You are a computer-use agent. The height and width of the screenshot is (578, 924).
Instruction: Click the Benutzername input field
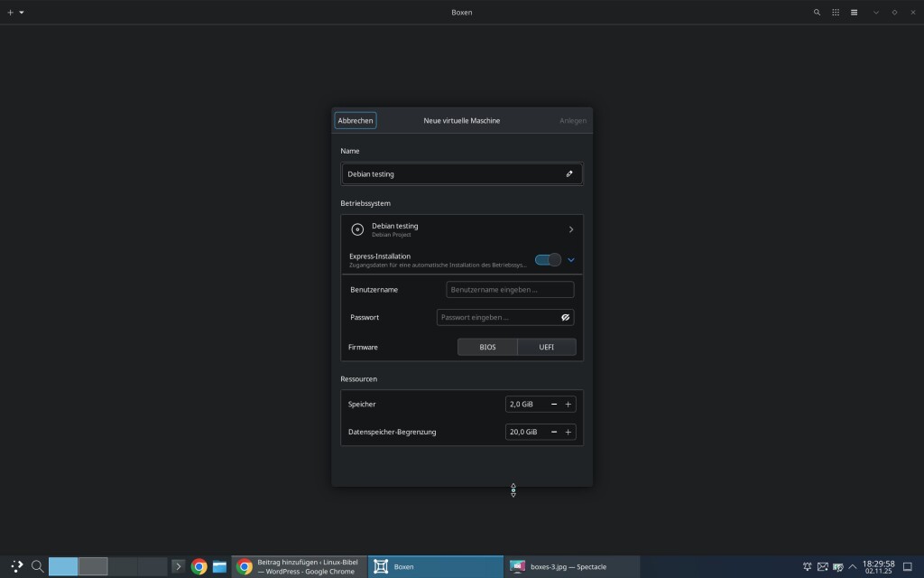510,290
